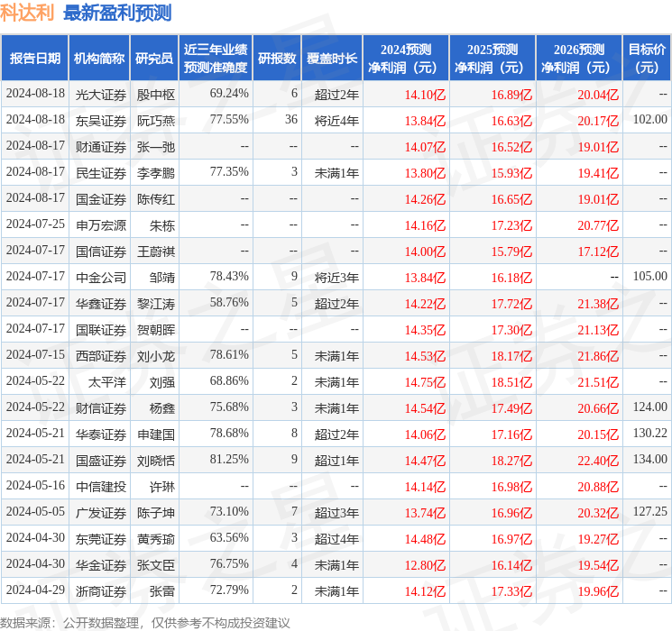Screen dimensions: 672x631
Task: Select the 西部证券 institution cell
Action: click(x=101, y=356)
